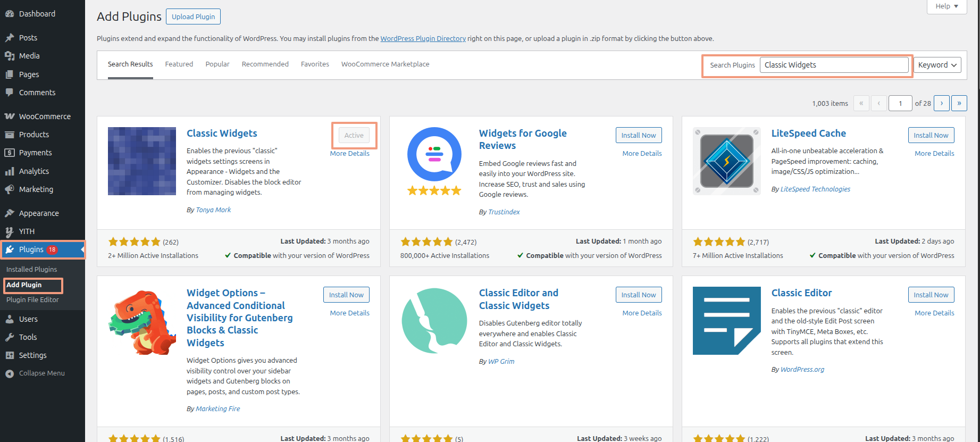Switch to the Recommended tab

point(265,64)
